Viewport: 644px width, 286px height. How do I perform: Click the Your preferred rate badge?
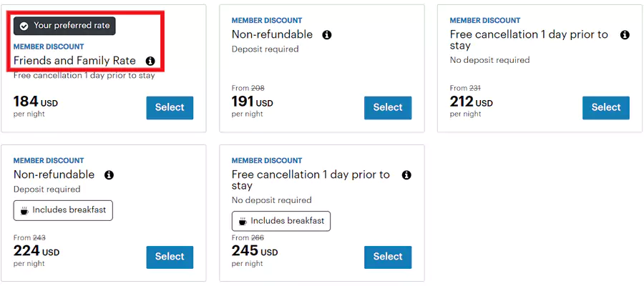click(64, 26)
